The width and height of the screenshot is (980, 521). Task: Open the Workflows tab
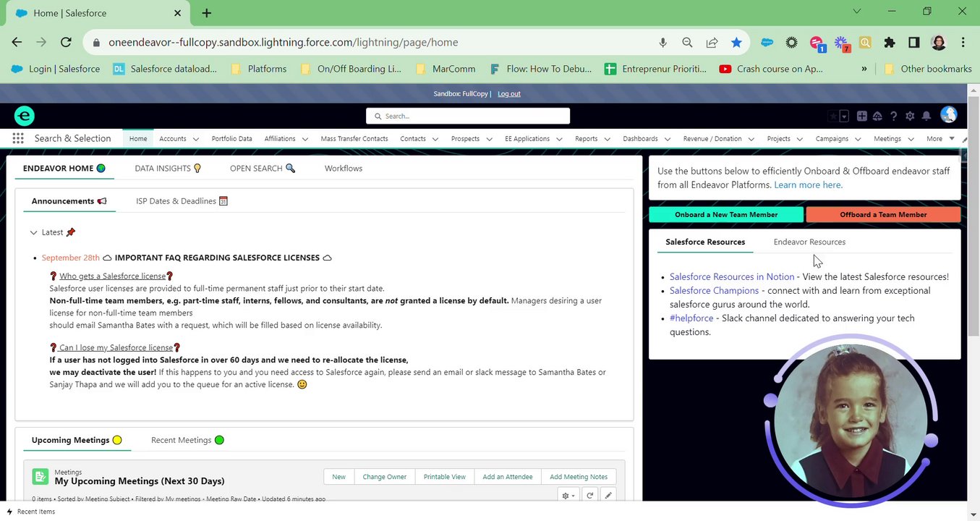(x=344, y=169)
